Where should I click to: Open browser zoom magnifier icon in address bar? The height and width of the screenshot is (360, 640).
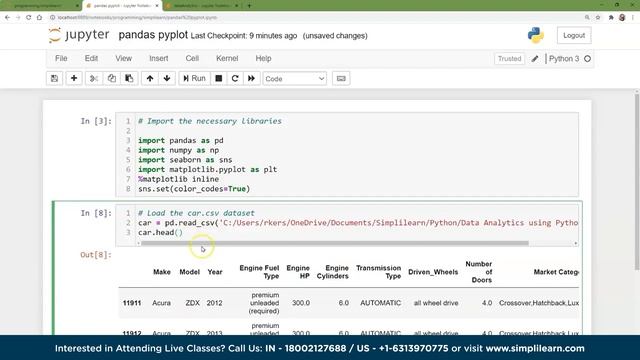pos(587,18)
